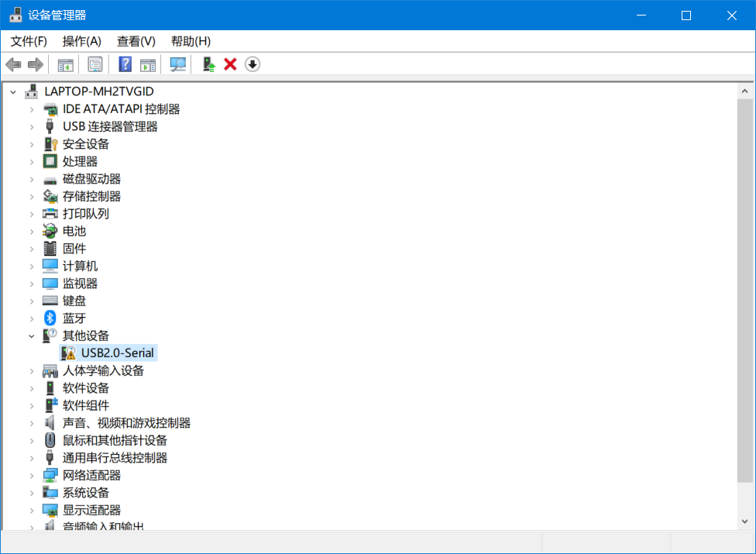Click the 安全设备 key icon
This screenshot has height=554, width=756.
click(x=50, y=144)
